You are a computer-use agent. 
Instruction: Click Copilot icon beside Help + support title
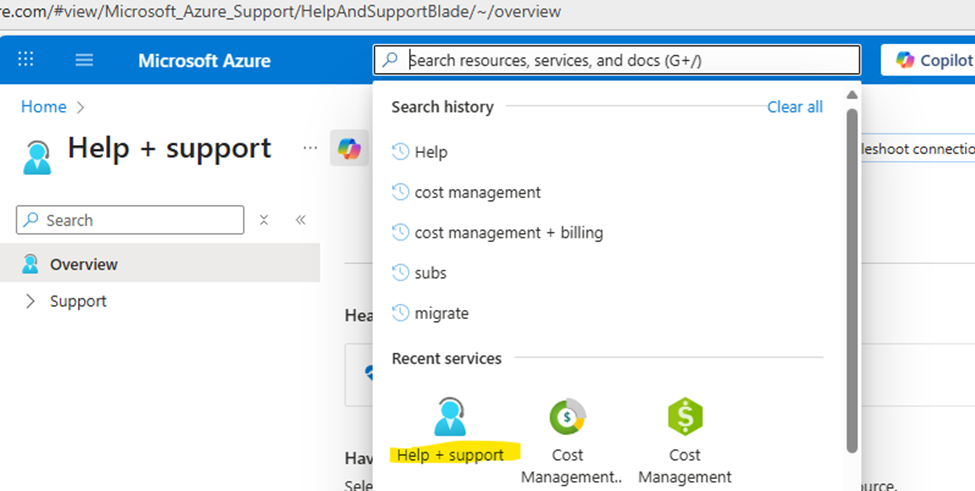point(349,148)
